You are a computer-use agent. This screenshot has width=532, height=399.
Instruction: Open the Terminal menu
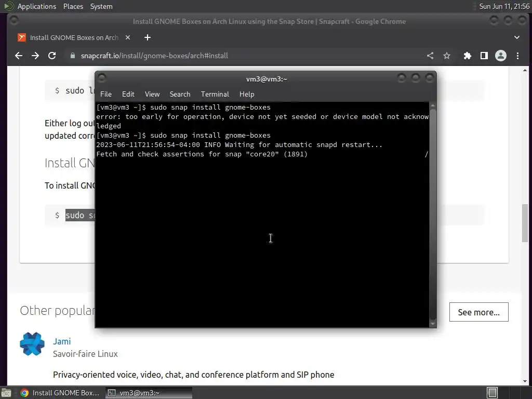click(x=215, y=94)
